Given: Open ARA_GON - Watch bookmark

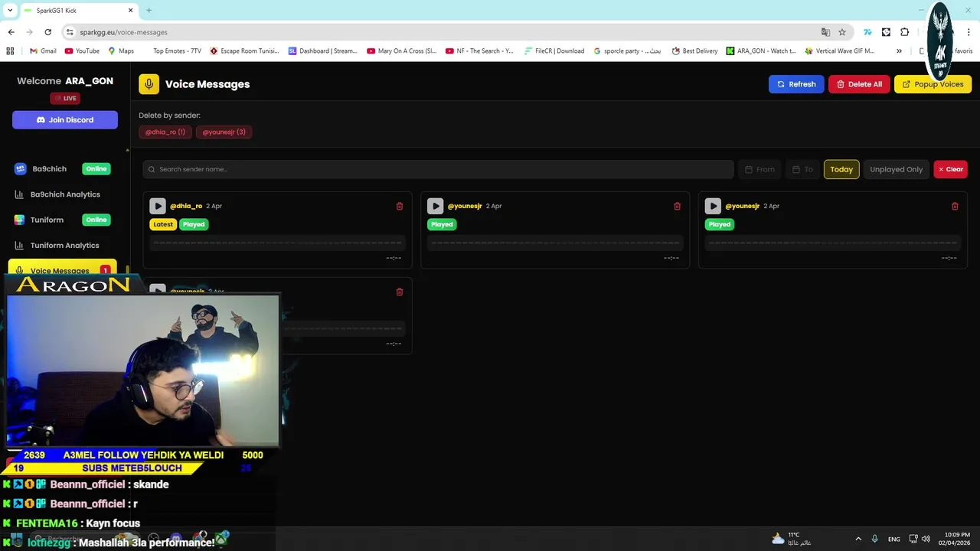Looking at the screenshot, I should click(x=762, y=51).
